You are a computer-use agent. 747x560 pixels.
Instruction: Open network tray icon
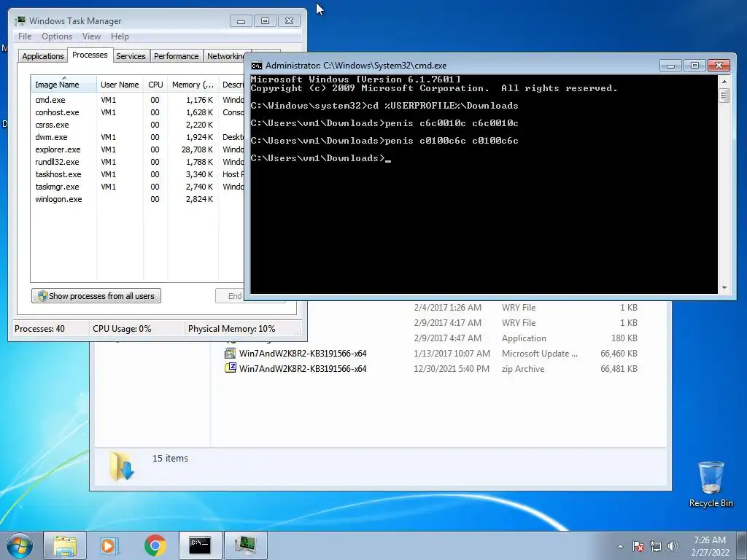tap(656, 546)
